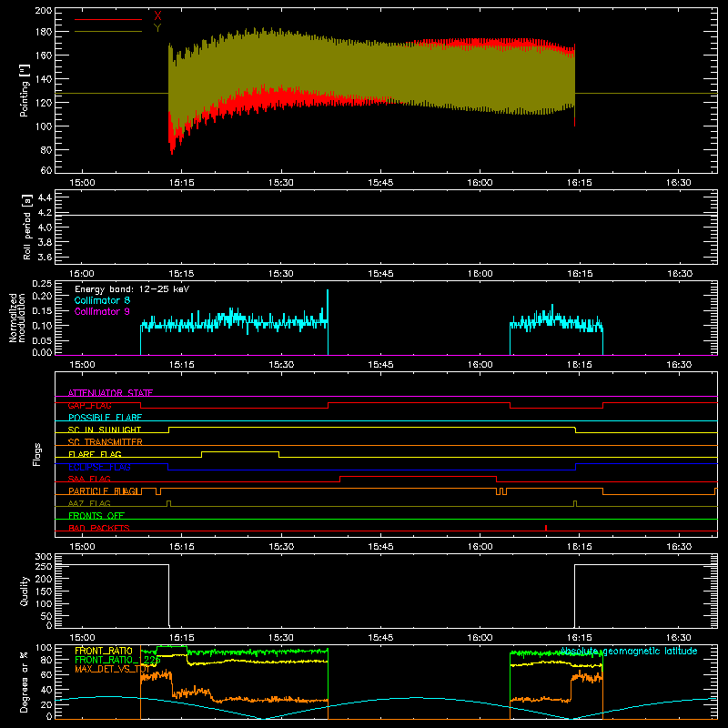This screenshot has width=728, height=728.
Task: Select the FRONT_RATIO legend entry
Action: click(104, 651)
